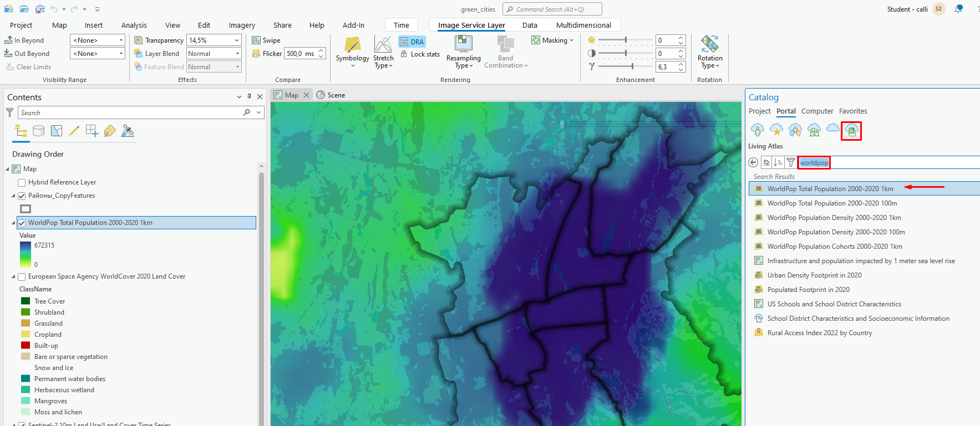Enable the Hybrid Reference Layer checkbox
This screenshot has width=980, height=426.
click(x=22, y=183)
